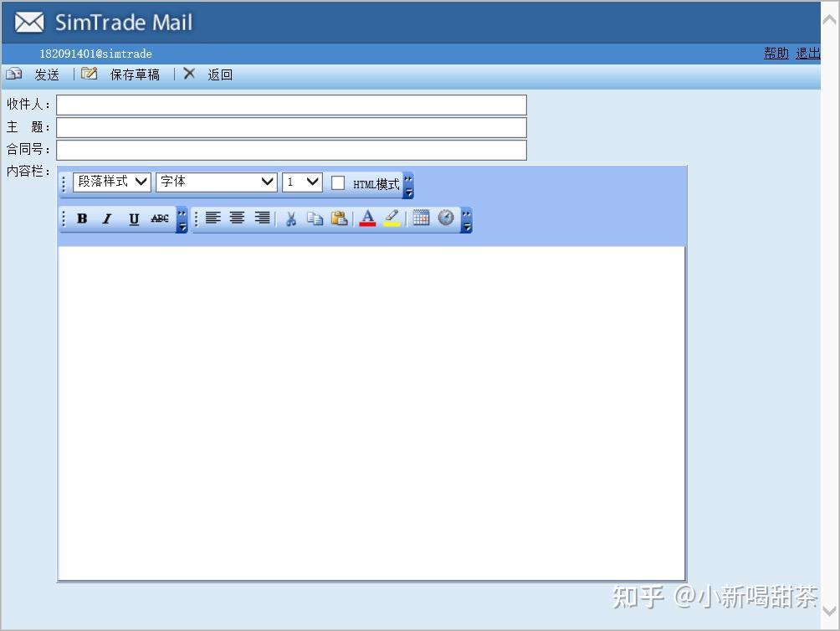The width and height of the screenshot is (840, 631).
Task: Enable the HTML模式 checkbox
Action: point(338,183)
